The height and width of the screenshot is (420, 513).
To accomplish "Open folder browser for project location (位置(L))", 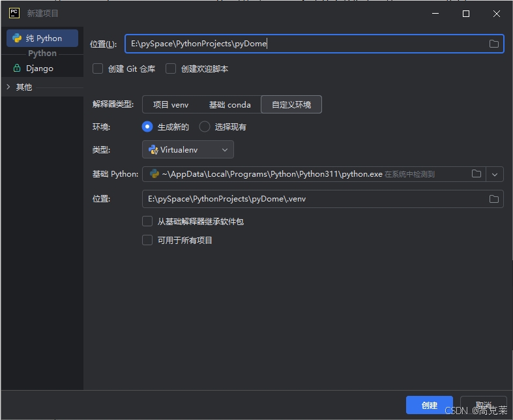I will 493,44.
